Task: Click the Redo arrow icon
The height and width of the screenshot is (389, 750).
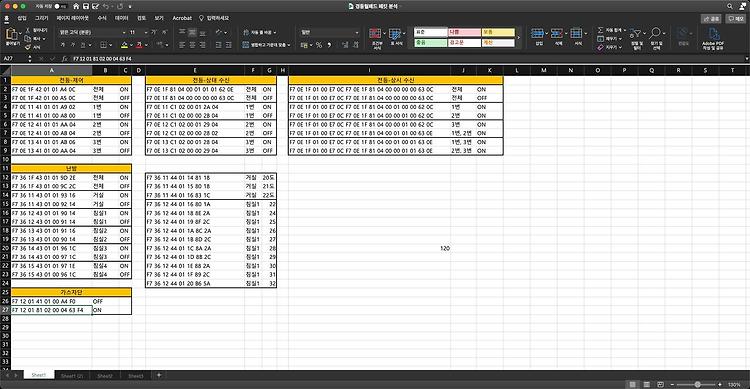Action: click(120, 6)
